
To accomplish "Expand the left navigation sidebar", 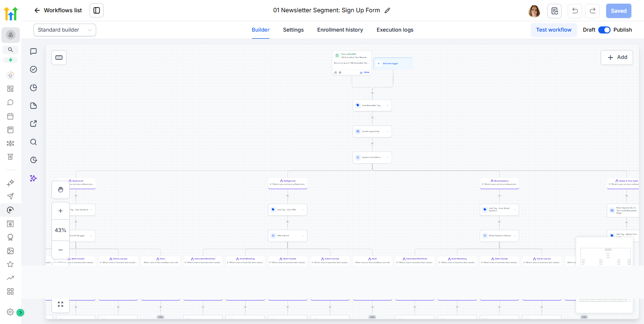I will pos(20,312).
